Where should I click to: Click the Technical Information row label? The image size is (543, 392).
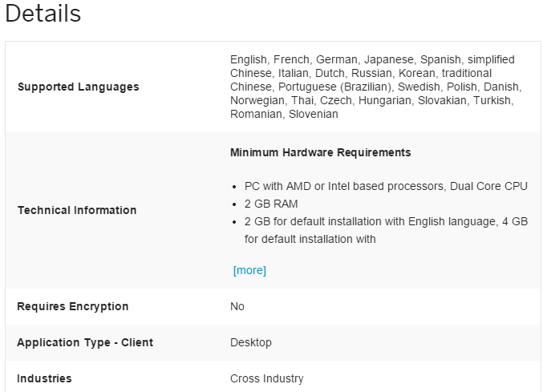tap(77, 210)
